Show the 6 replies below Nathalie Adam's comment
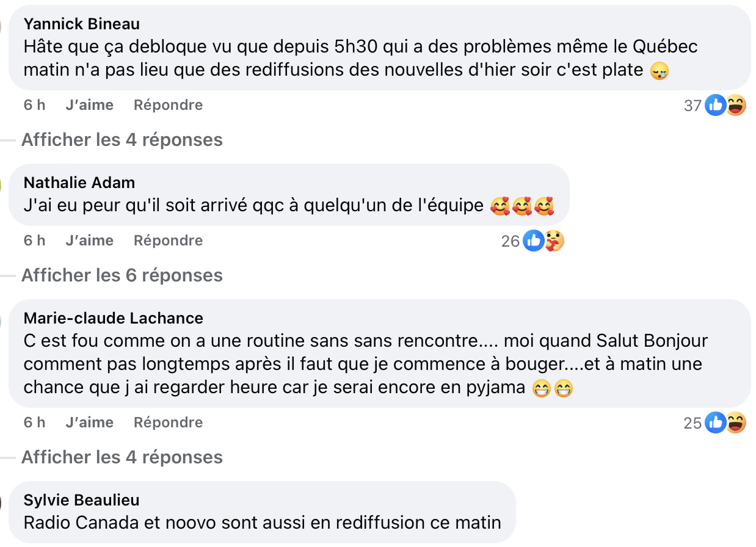This screenshot has height=547, width=756. click(x=122, y=275)
